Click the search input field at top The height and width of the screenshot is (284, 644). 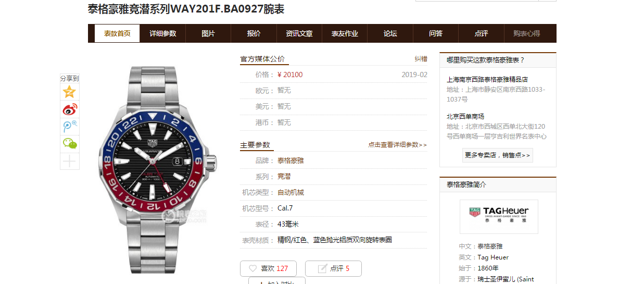tap(476, 1)
